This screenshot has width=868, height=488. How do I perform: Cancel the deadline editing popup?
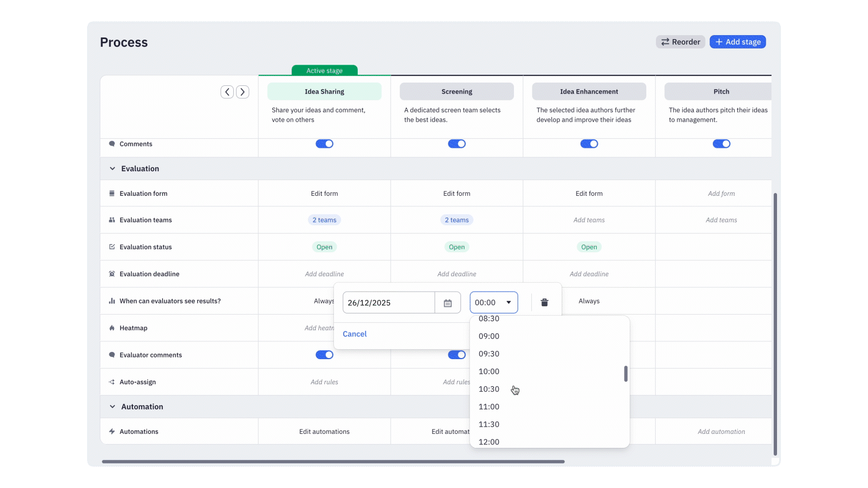click(x=354, y=334)
